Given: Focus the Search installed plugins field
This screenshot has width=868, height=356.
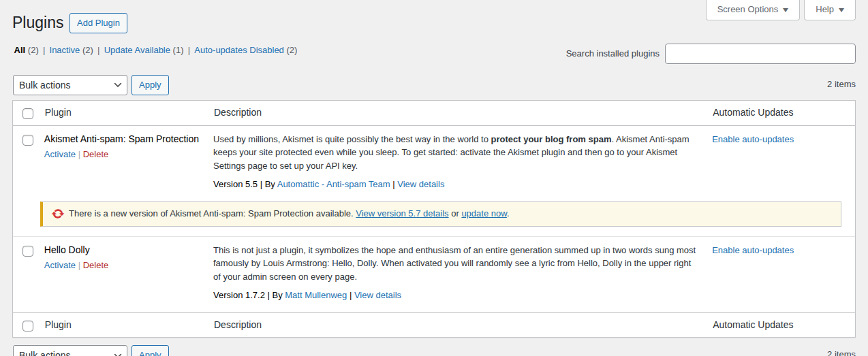Looking at the screenshot, I should pyautogui.click(x=760, y=54).
